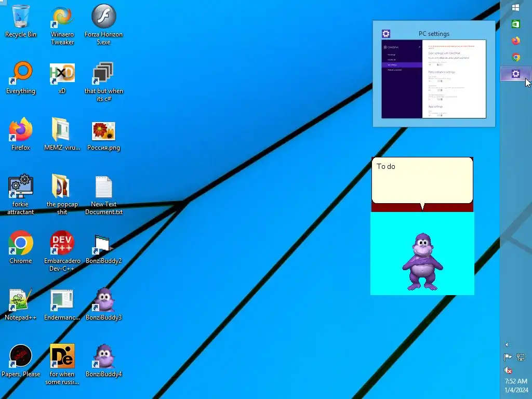Select the Firefox desktop shortcut
The image size is (532, 399).
(x=21, y=135)
